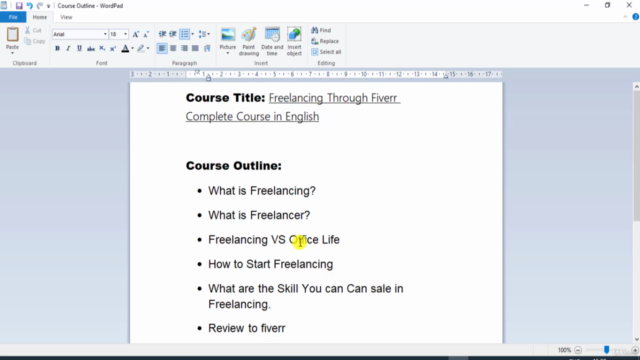The width and height of the screenshot is (640, 360).
Task: Click the Paste clipboard icon
Action: [x=12, y=35]
